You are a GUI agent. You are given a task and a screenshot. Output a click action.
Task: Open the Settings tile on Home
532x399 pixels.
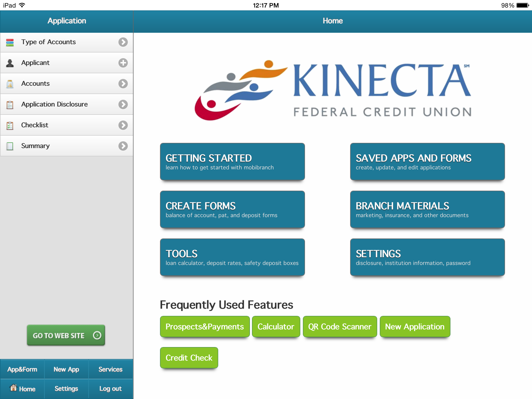[427, 257]
